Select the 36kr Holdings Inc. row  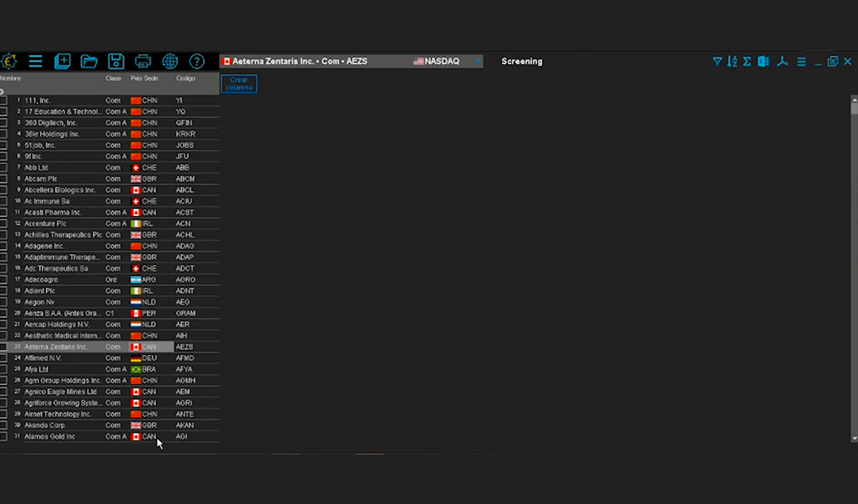click(52, 134)
